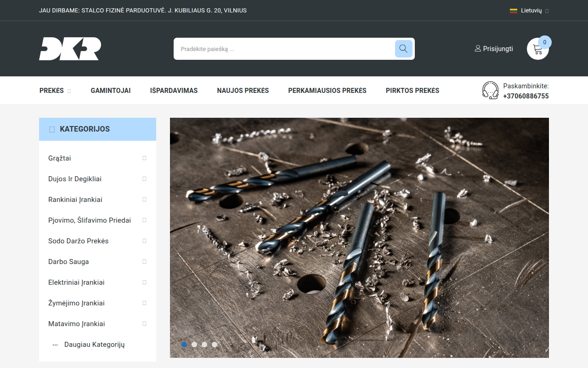Open Pirktos Prekės menu item
Image resolution: width=588 pixels, height=368 pixels.
pos(413,91)
